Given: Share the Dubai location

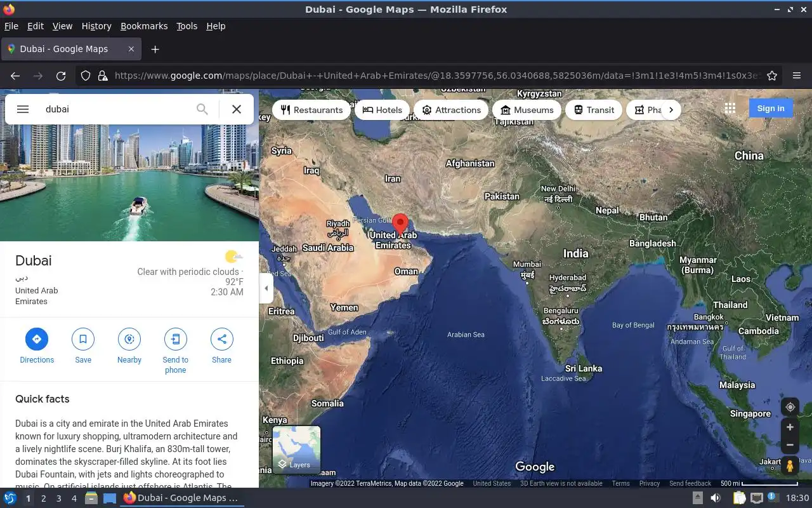Looking at the screenshot, I should point(222,345).
